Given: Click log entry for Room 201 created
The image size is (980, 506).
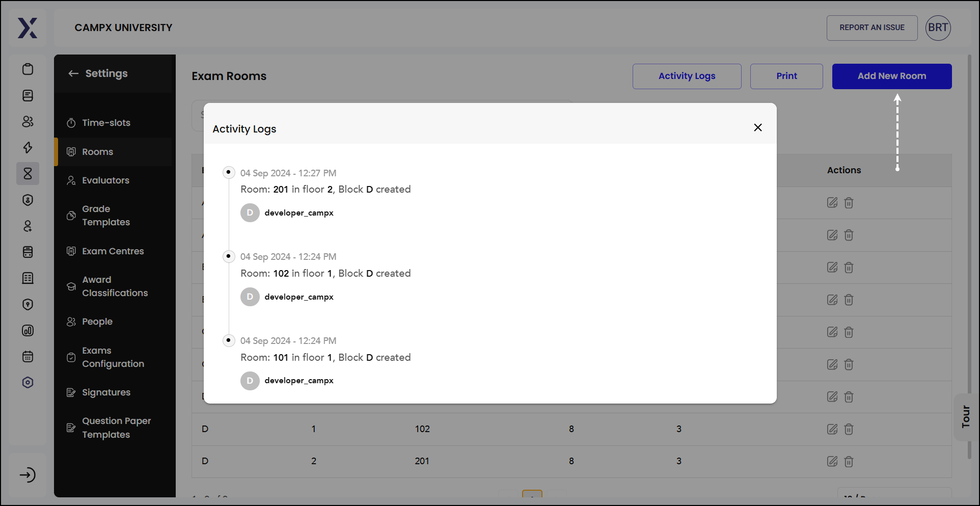Looking at the screenshot, I should pos(325,190).
